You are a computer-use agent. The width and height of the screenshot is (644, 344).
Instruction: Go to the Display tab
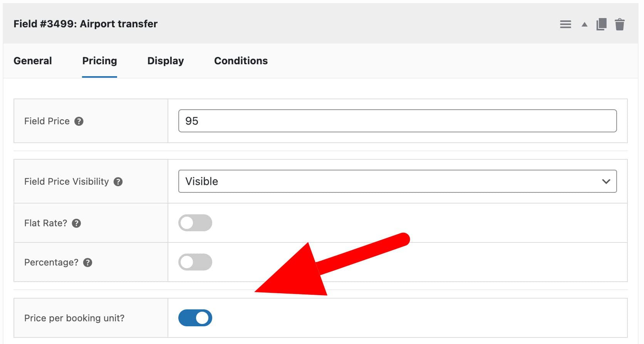[x=165, y=60]
